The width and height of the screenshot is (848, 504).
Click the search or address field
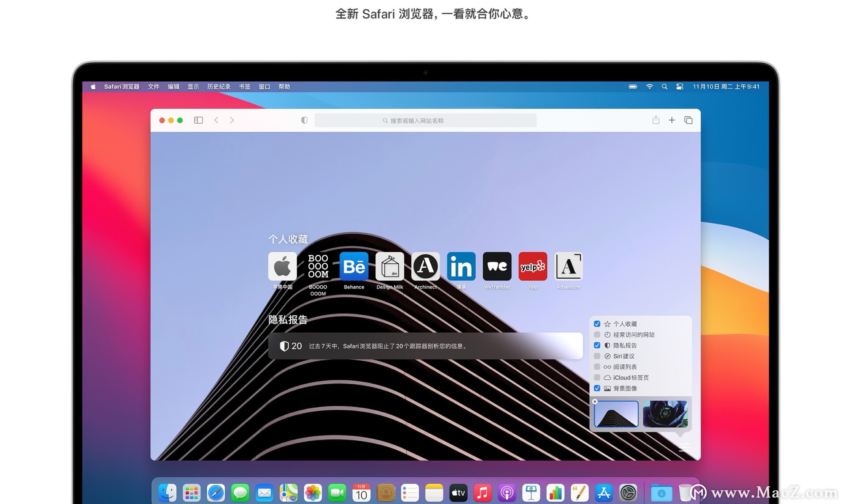(x=425, y=121)
